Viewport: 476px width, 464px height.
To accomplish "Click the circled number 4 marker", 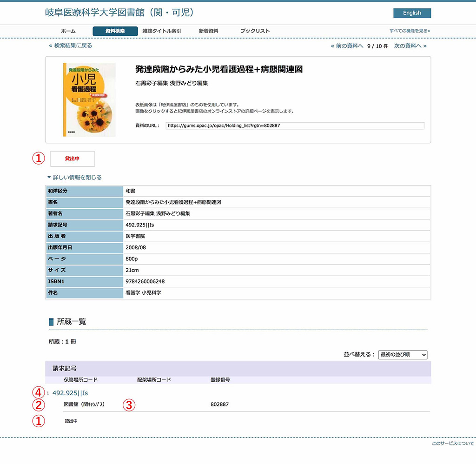I will [38, 393].
